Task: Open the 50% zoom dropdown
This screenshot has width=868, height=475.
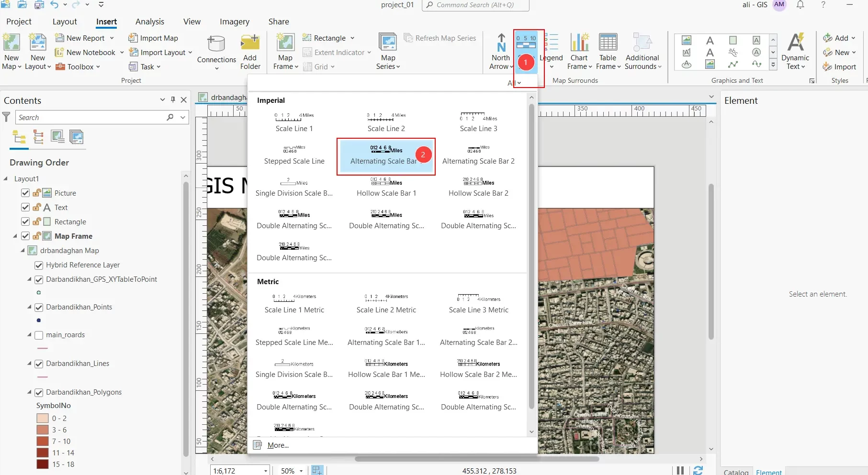Action: click(301, 471)
